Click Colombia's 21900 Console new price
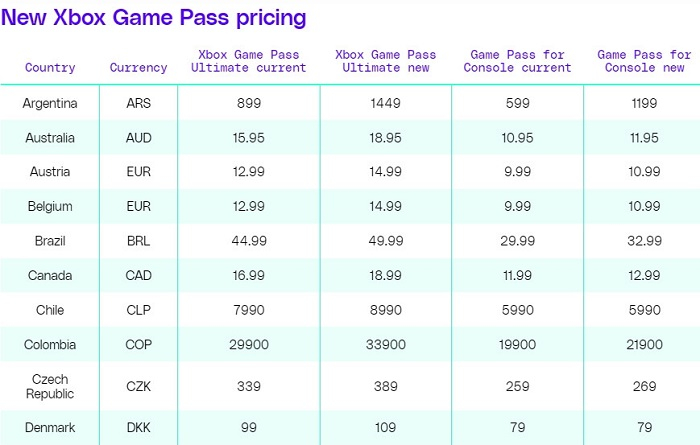The height and width of the screenshot is (445, 700). click(x=641, y=344)
